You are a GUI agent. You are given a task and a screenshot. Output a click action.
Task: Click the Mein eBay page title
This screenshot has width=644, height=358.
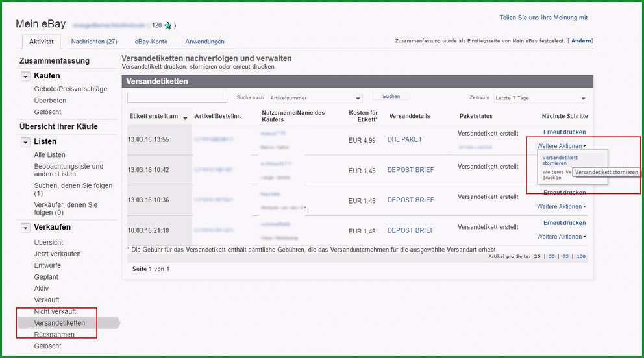41,24
